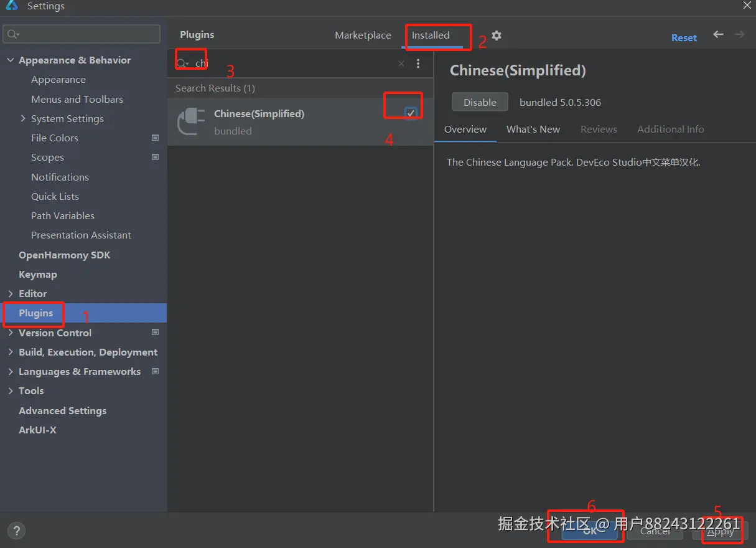Switch to the Marketplace tab

(363, 35)
